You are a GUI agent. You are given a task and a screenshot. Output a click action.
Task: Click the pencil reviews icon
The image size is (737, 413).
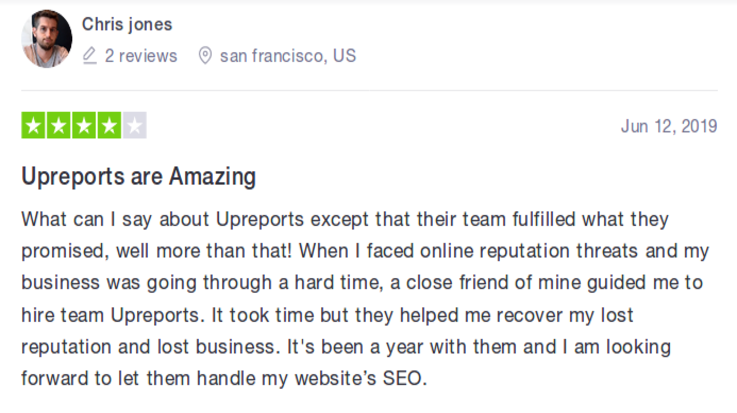[90, 55]
